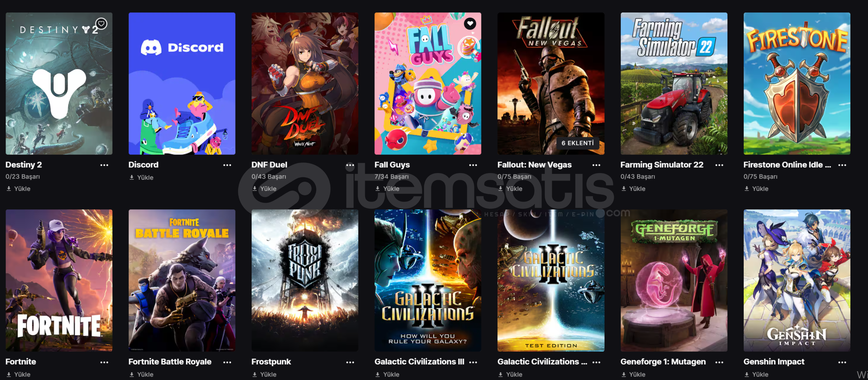This screenshot has height=380, width=868.
Task: Open more options for Farming Simulator 22
Action: (x=719, y=165)
